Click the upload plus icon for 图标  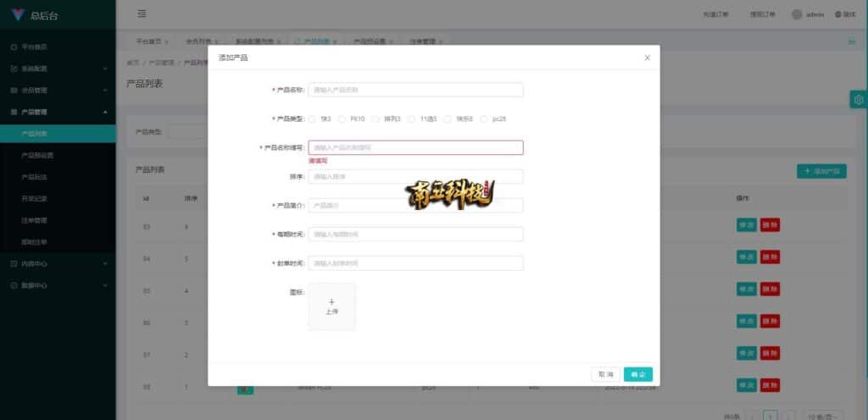click(x=331, y=301)
